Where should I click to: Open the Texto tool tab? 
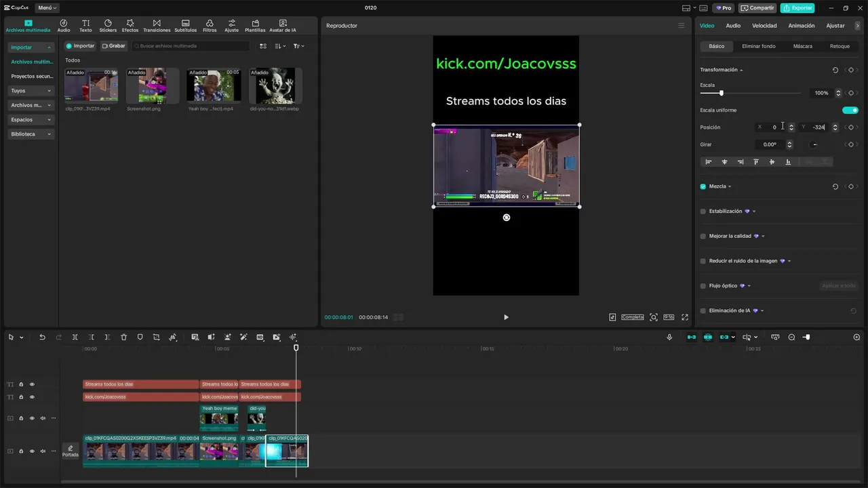coord(85,26)
